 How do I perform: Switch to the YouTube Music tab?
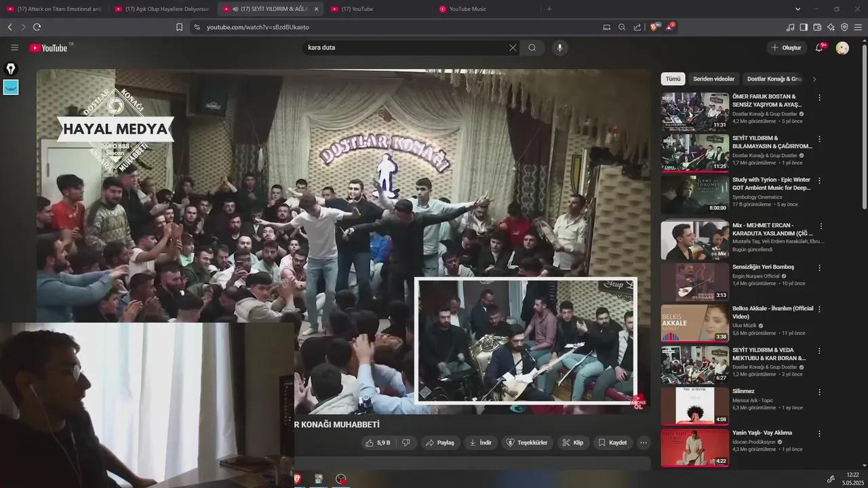coord(485,9)
